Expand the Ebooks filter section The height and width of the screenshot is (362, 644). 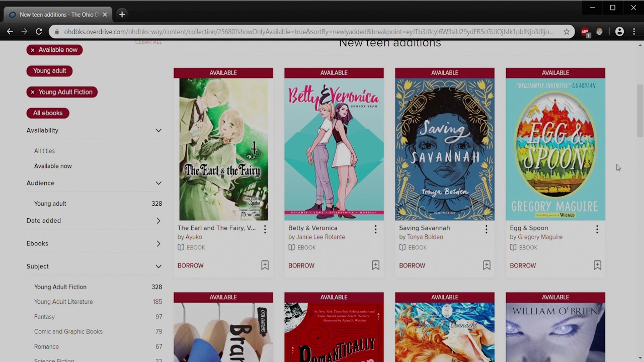coord(158,243)
